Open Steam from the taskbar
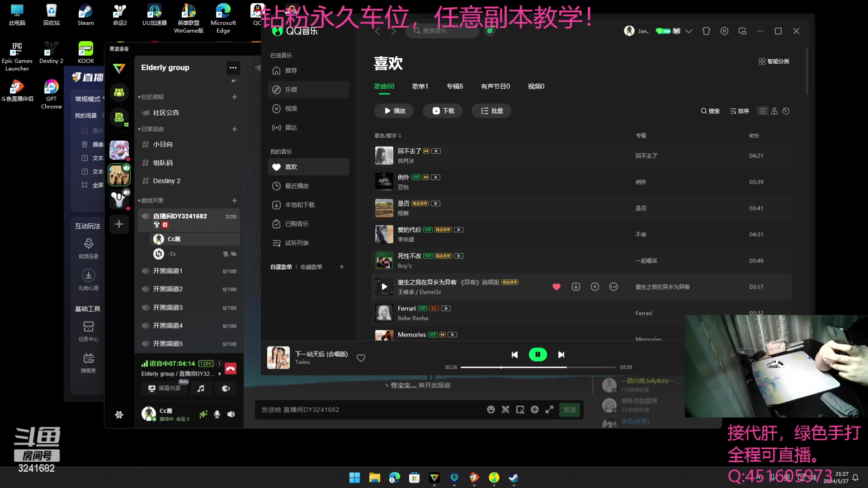The image size is (868, 488). point(514,478)
